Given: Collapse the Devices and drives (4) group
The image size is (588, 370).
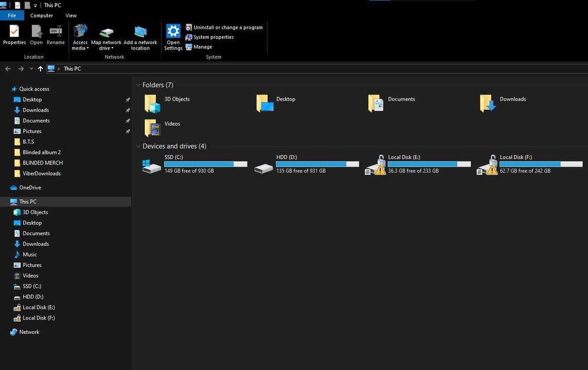Looking at the screenshot, I should [138, 146].
